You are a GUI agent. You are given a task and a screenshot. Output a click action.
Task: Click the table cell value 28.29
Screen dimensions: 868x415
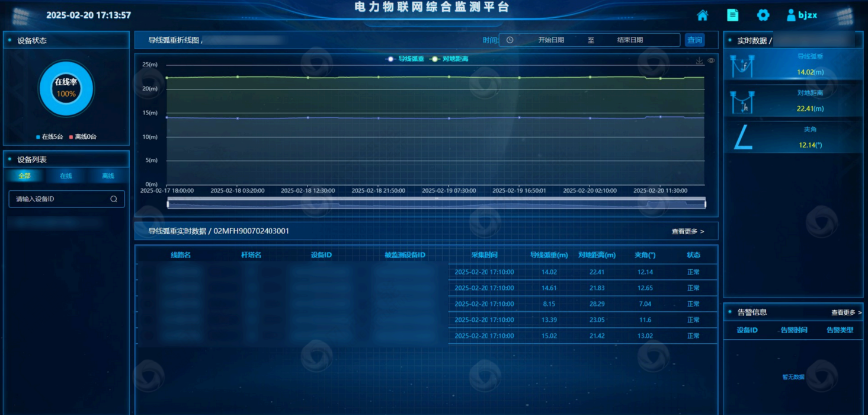(597, 304)
